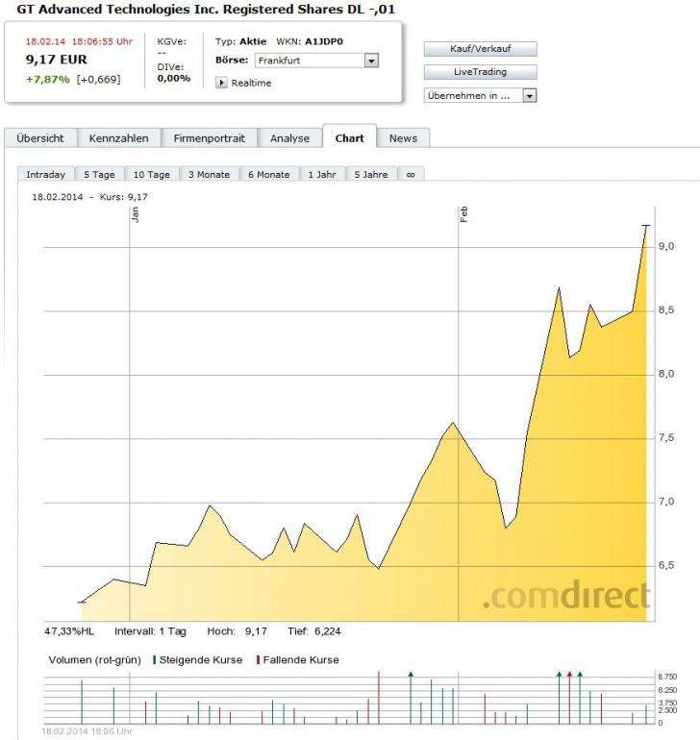700x740 pixels.
Task: Switch to the Übersicht tab
Action: (x=40, y=138)
